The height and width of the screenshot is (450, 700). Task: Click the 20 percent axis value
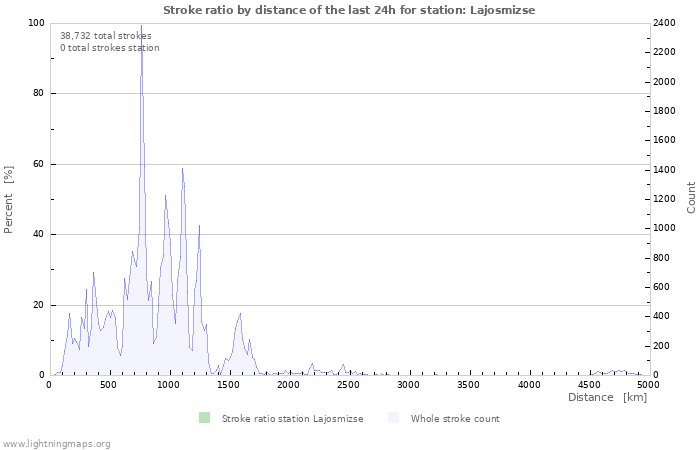tap(38, 305)
